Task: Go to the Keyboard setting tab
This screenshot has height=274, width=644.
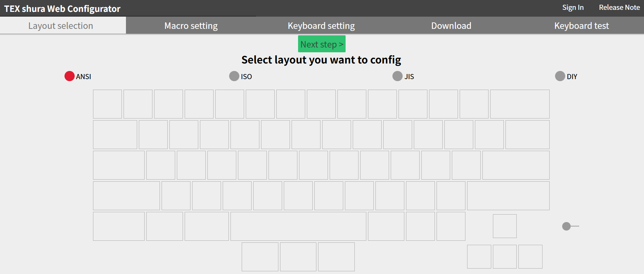Action: (321, 26)
